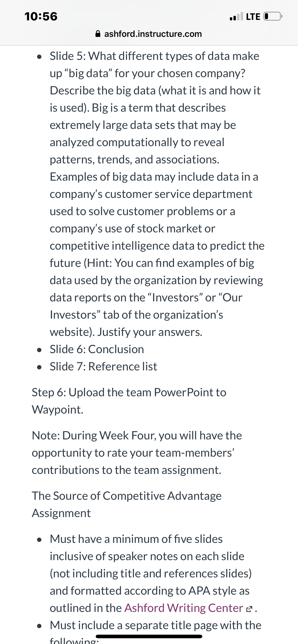The image size is (298, 644).
Task: Tap the bullet dot before Slide 7
Action: coord(39,367)
